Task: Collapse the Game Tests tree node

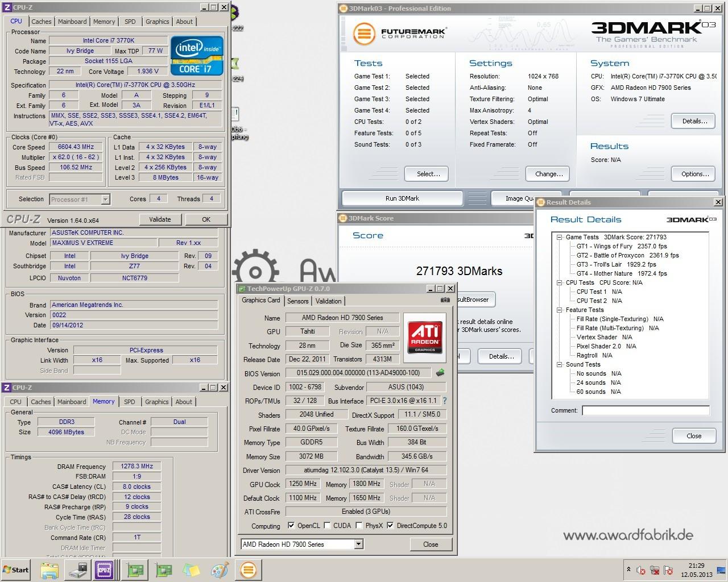Action: 559,237
